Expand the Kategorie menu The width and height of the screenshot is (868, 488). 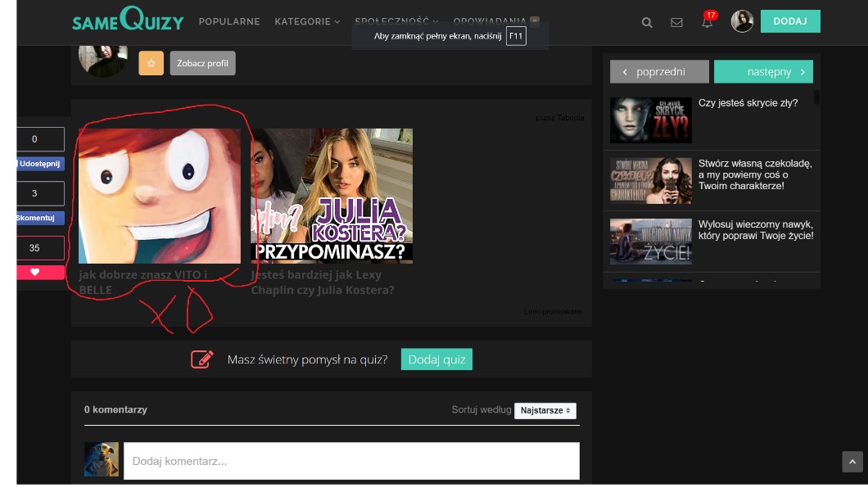[307, 21]
